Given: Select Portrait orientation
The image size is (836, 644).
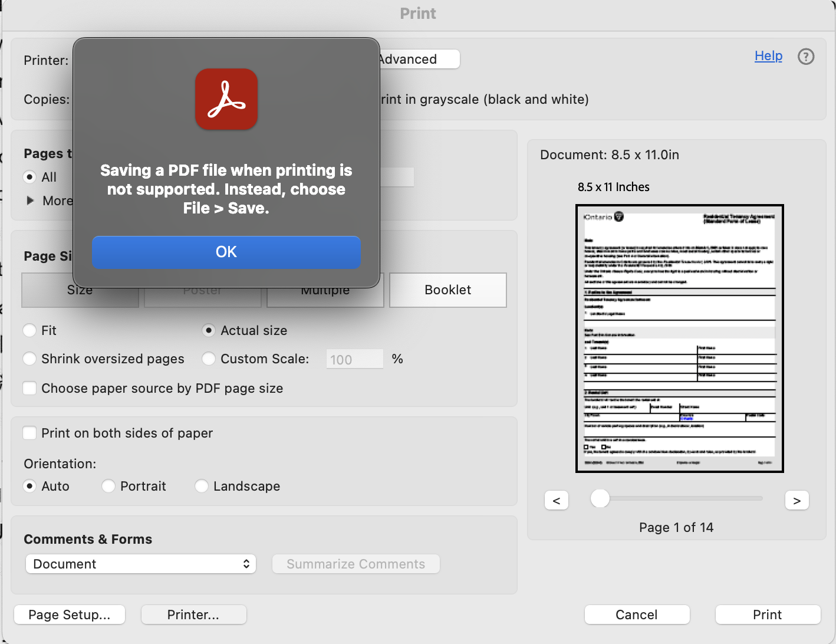Looking at the screenshot, I should pyautogui.click(x=108, y=486).
